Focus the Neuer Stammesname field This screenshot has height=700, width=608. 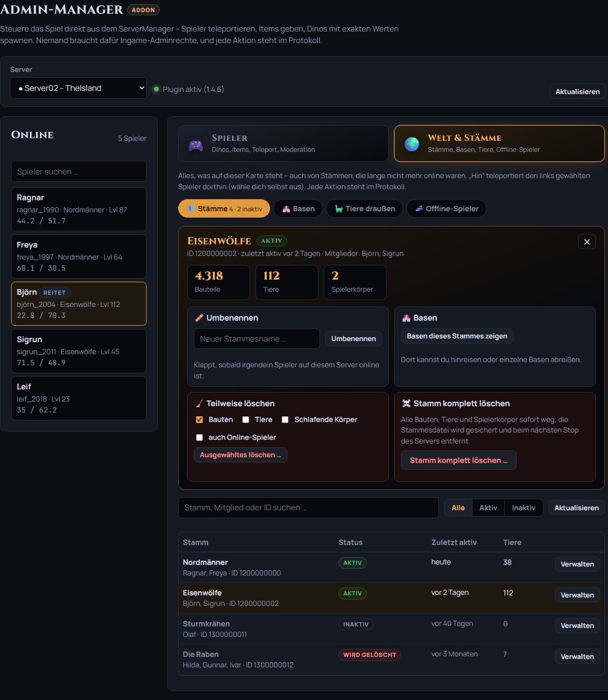(257, 339)
